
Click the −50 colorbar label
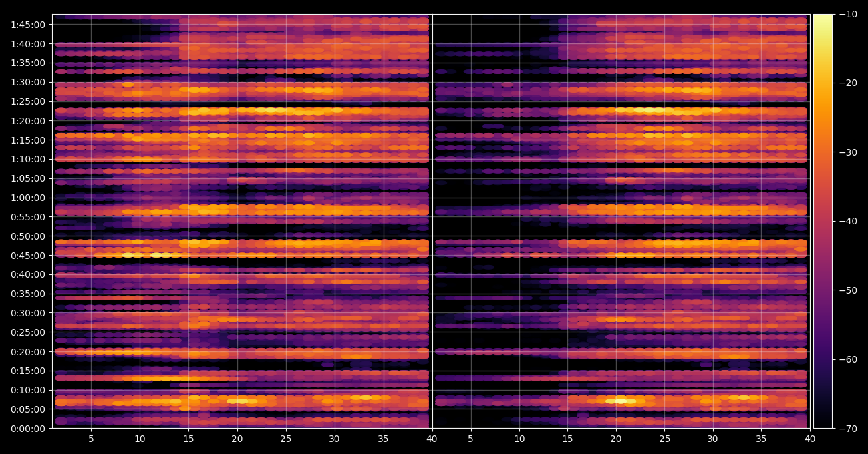tap(847, 290)
